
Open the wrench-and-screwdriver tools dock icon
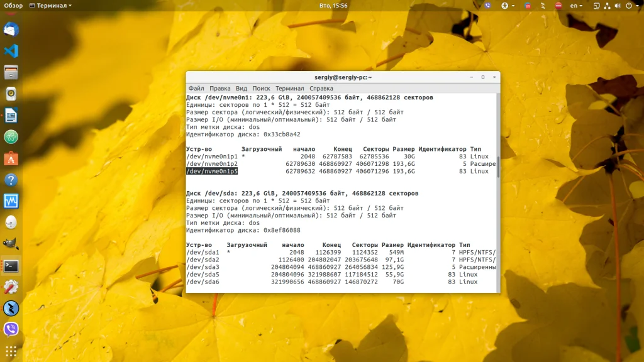[11, 287]
